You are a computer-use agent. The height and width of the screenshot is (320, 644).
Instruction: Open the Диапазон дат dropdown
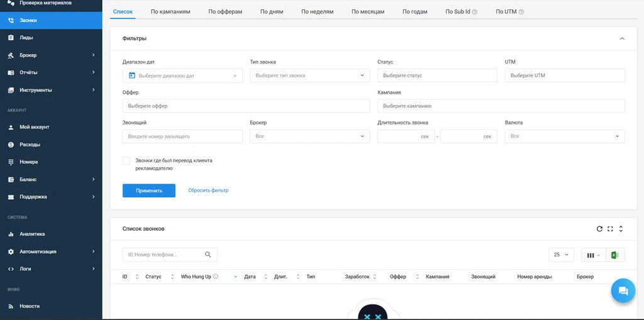(x=182, y=75)
